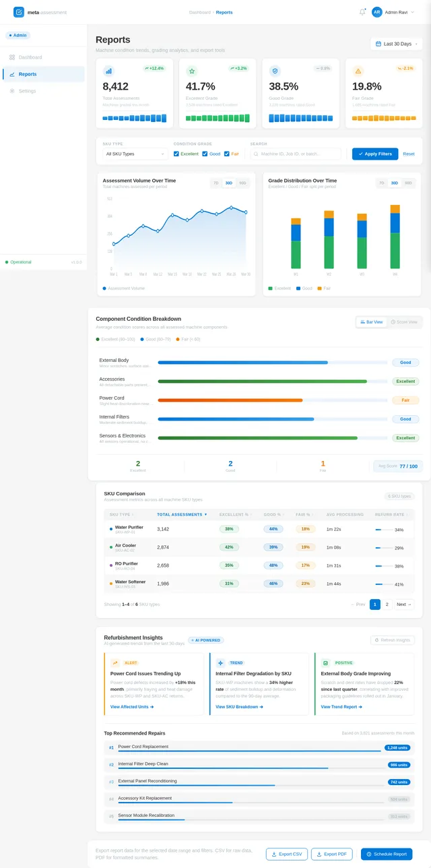The height and width of the screenshot is (868, 431).
Task: Click the External Body positive insight icon
Action: coord(325,662)
